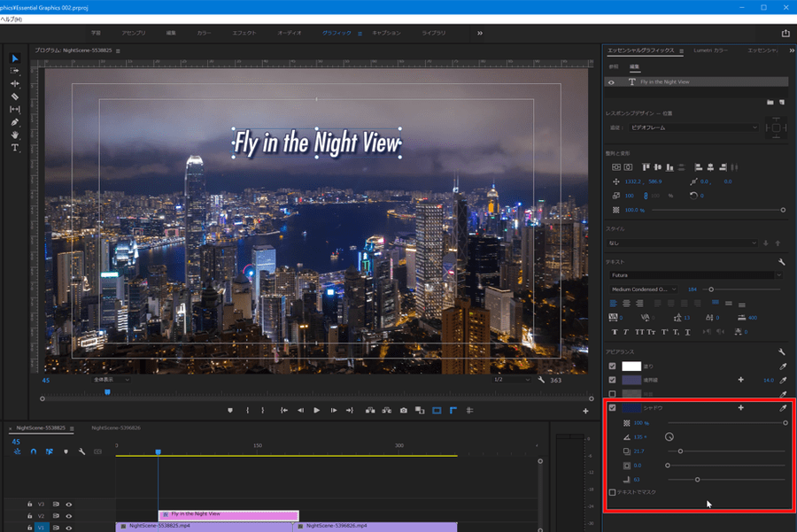This screenshot has width=797, height=532.
Task: Select the Razor tool
Action: [15, 96]
